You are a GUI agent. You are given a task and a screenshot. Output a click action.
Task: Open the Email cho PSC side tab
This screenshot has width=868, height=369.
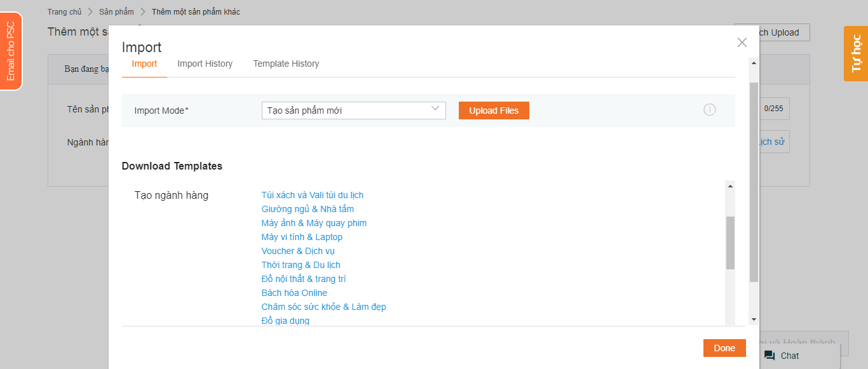[11, 51]
